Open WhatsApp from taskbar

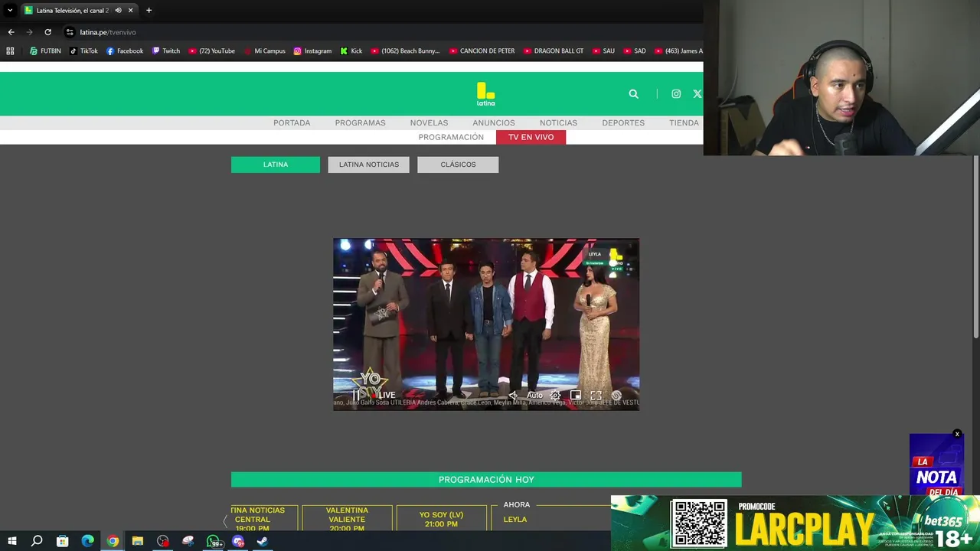pos(214,541)
